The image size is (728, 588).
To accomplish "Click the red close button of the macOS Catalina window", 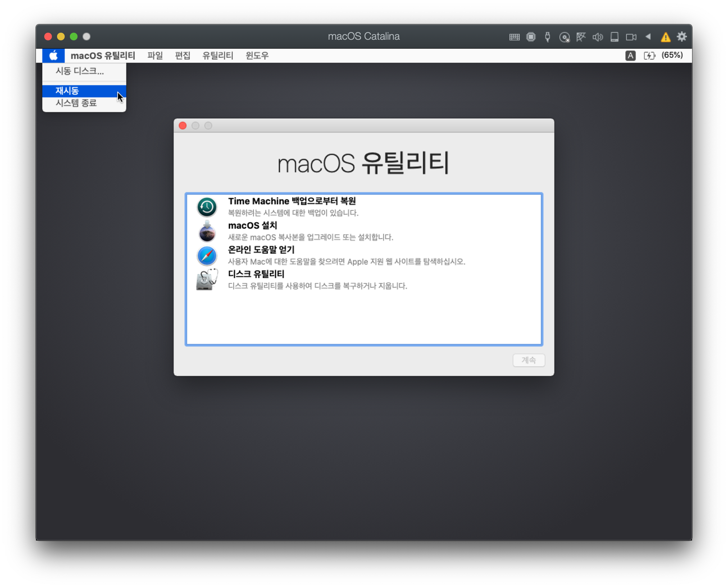I will click(48, 37).
